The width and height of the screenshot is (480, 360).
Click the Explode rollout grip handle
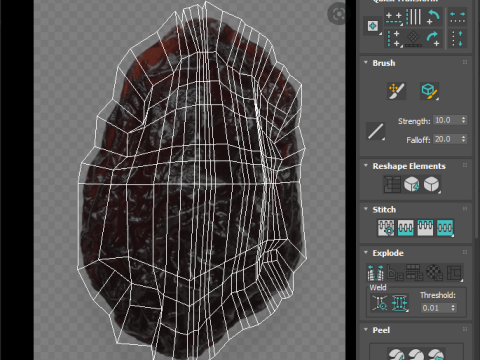coord(465,252)
